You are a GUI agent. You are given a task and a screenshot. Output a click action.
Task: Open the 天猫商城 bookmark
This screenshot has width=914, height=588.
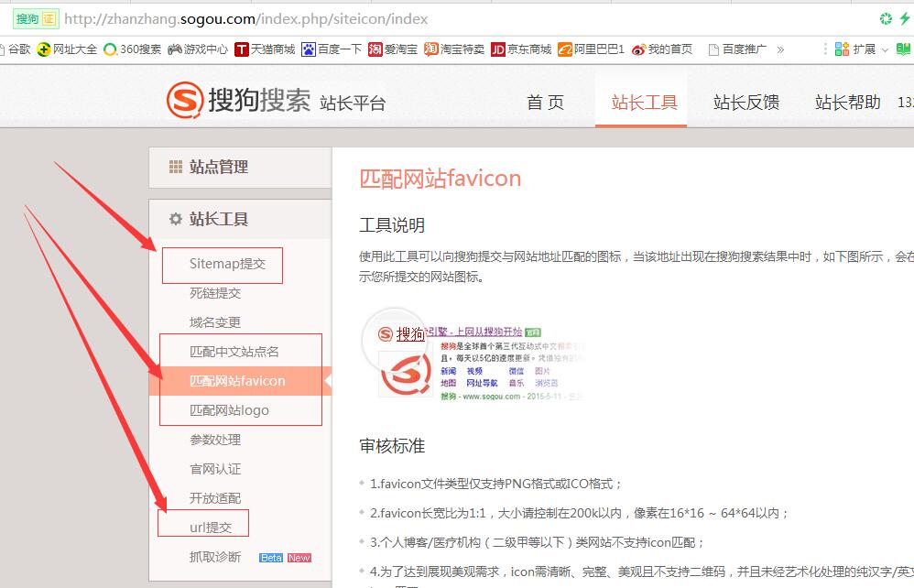pos(265,49)
